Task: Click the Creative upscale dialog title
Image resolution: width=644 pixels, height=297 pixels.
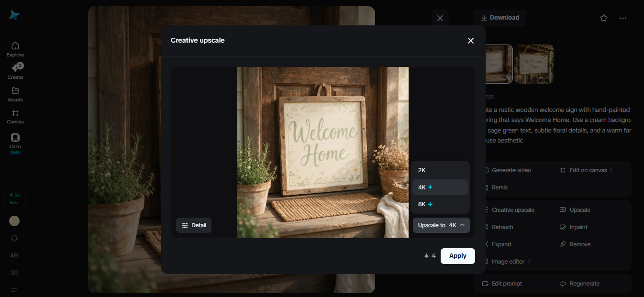Action: (198, 40)
